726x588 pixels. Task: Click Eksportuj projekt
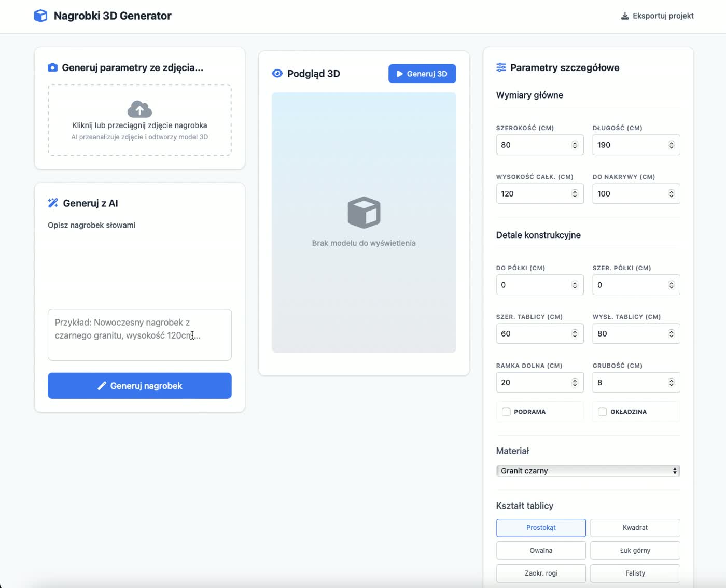(657, 16)
